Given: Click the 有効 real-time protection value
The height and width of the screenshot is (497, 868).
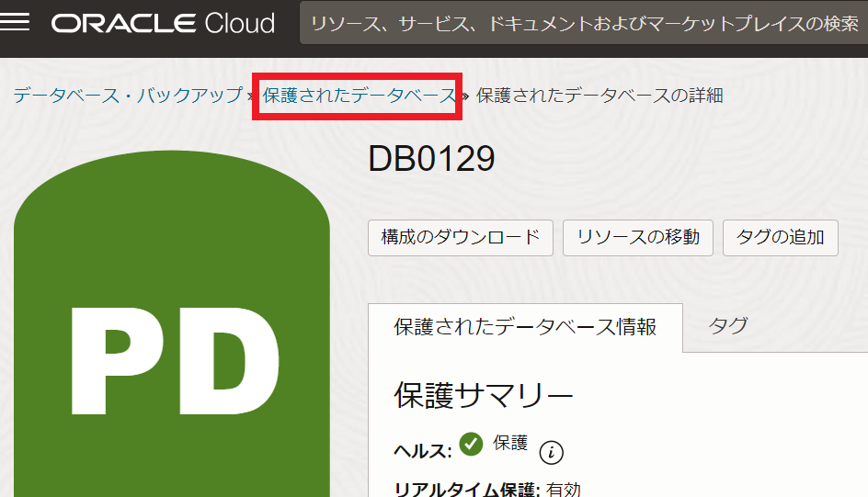Looking at the screenshot, I should click(564, 490).
